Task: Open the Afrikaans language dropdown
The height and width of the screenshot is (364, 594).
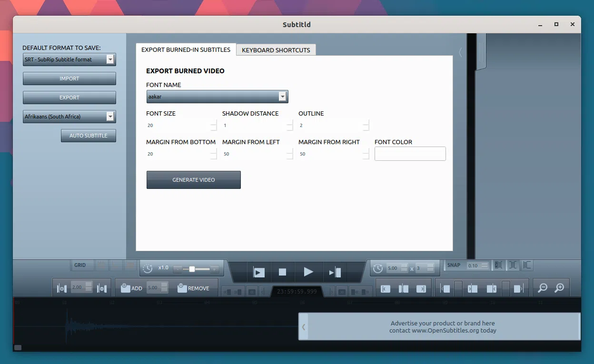Action: 69,117
